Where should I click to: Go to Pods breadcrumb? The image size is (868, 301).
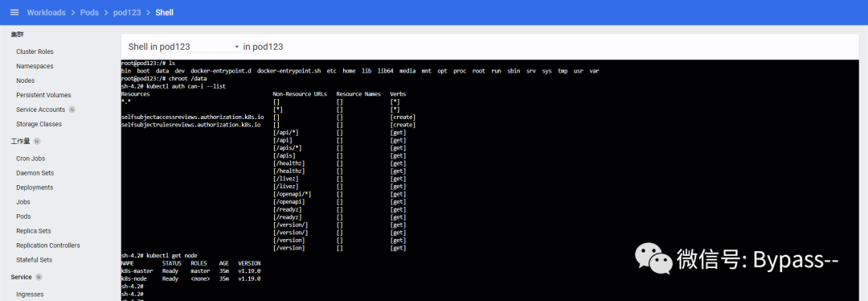[x=89, y=12]
